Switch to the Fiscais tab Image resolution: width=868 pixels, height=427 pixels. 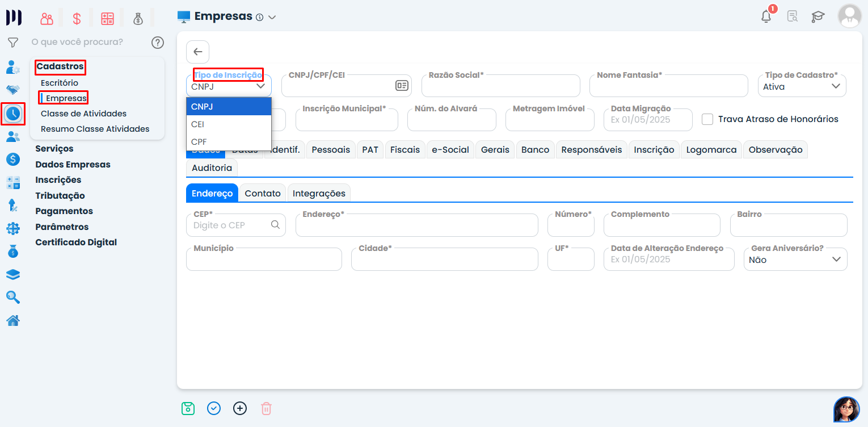(x=405, y=150)
